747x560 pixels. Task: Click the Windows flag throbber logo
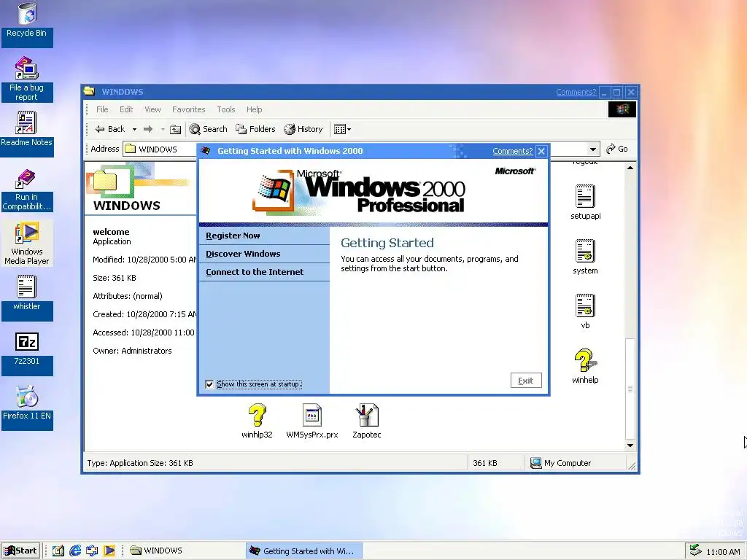pyautogui.click(x=622, y=109)
